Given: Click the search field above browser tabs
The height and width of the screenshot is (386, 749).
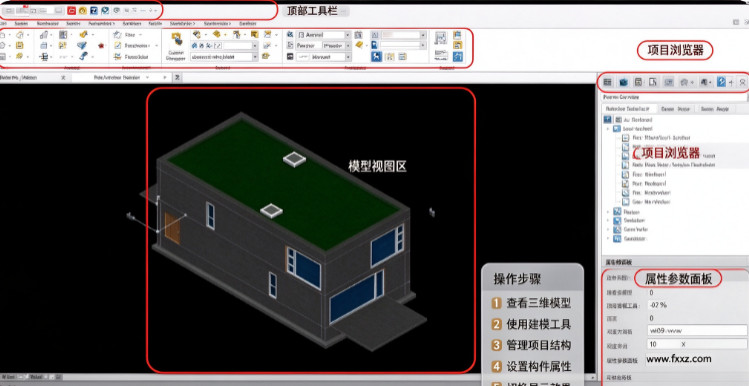Looking at the screenshot, I should 674,97.
